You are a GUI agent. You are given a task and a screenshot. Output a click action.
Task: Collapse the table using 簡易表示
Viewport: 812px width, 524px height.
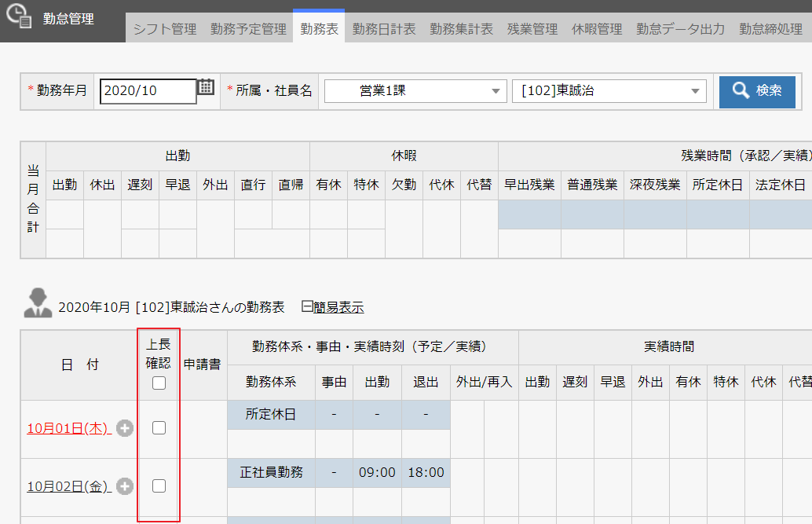click(x=341, y=307)
